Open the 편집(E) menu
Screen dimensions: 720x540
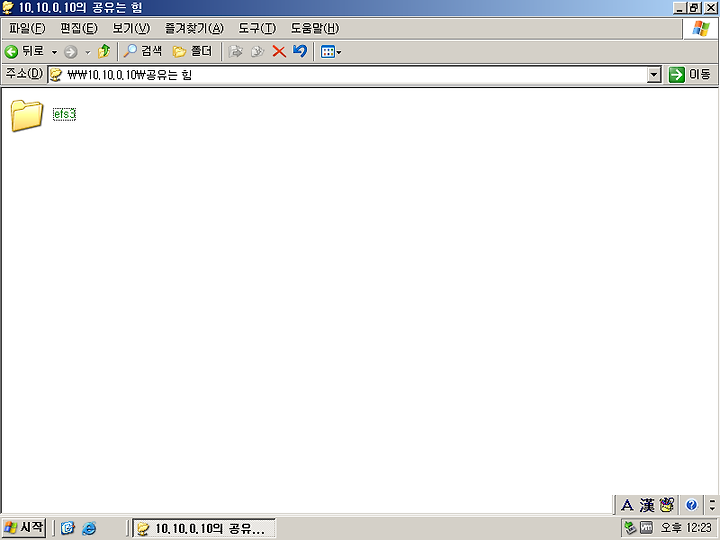tap(79, 28)
